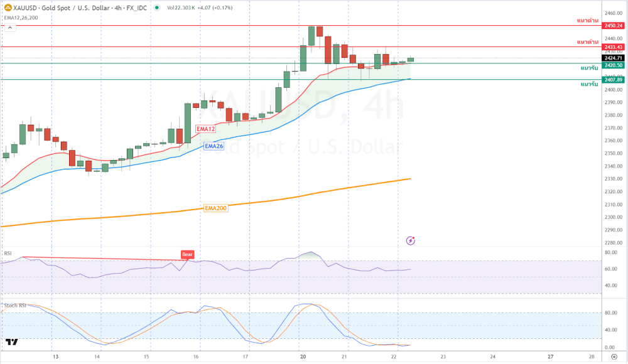Click the EMA26 line label tag
The height and width of the screenshot is (364, 628).
(x=214, y=146)
